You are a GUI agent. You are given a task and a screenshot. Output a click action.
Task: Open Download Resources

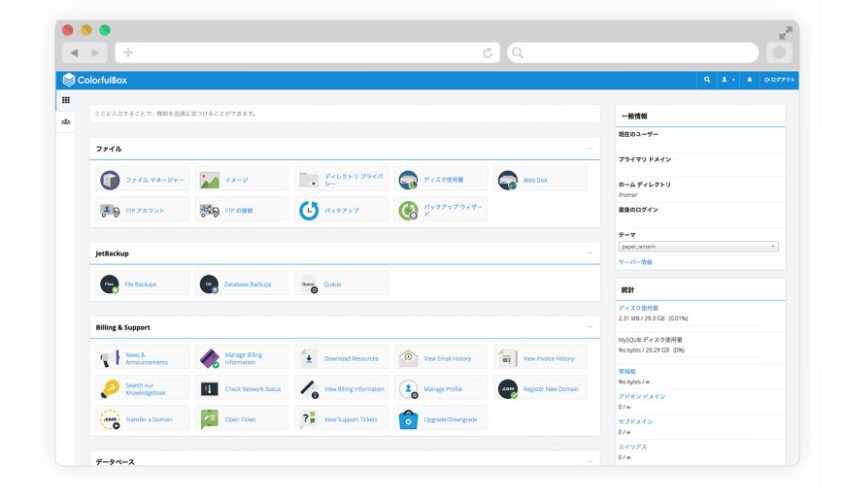point(341,358)
